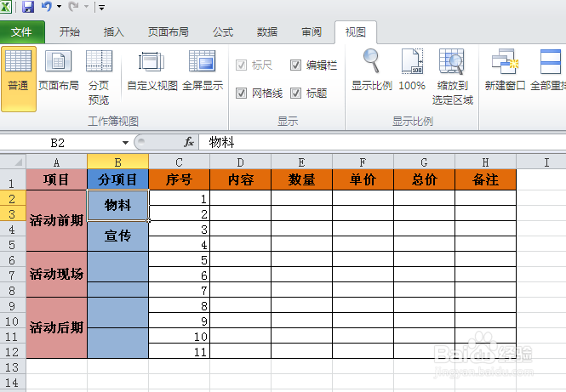Click the 总价 header cell
Viewport: 566px width, 392px height.
424,179
